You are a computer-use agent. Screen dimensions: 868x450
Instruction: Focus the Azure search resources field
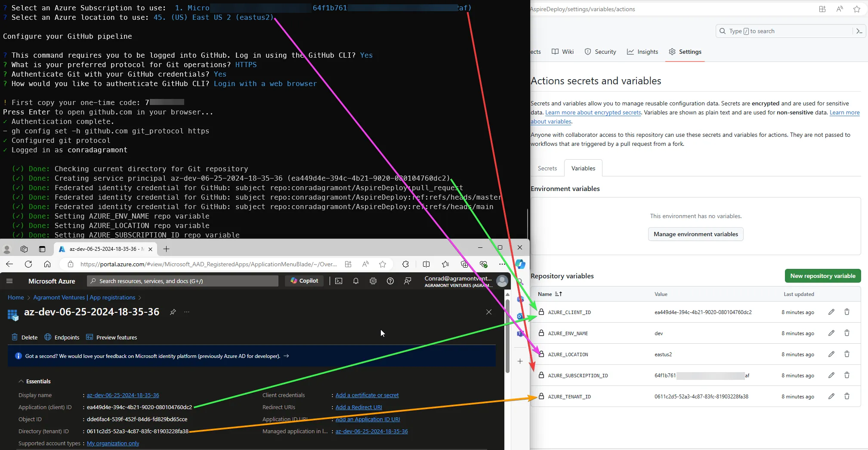pyautogui.click(x=183, y=281)
